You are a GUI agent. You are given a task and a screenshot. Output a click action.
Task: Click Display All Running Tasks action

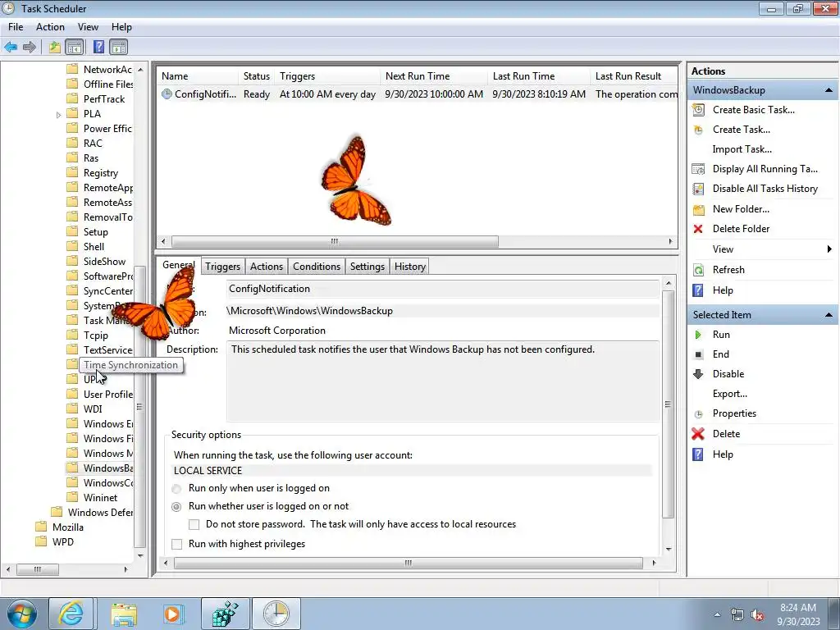tap(765, 169)
